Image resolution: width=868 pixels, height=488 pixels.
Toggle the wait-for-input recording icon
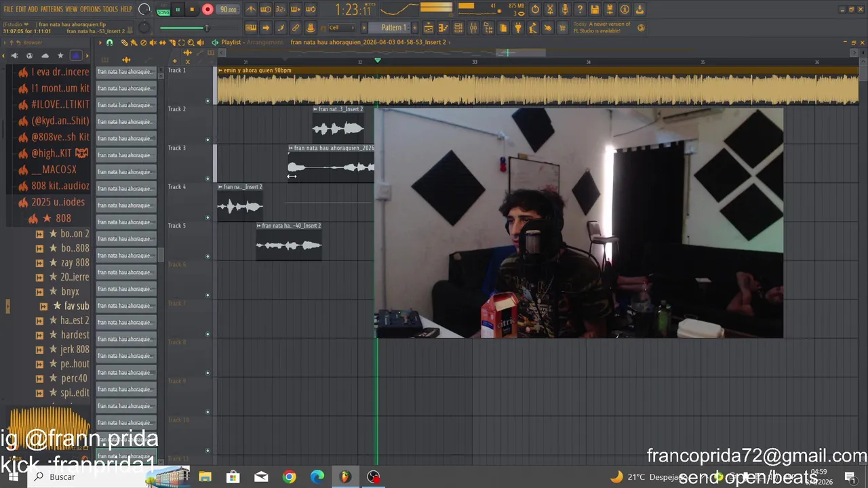click(266, 9)
